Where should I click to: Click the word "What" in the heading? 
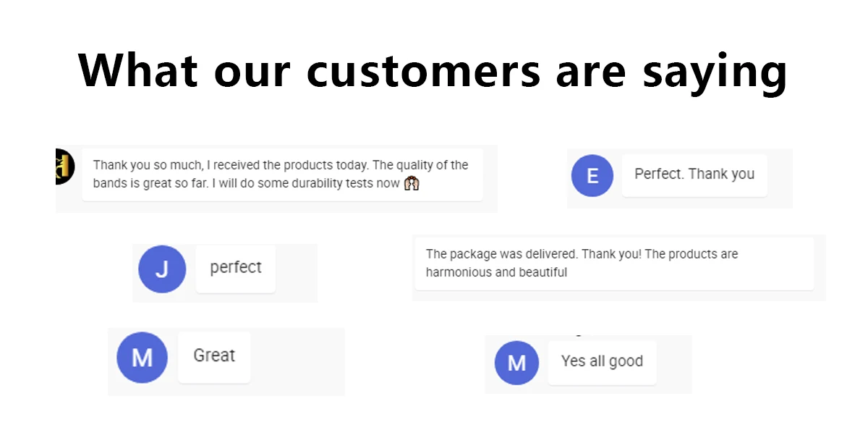(x=137, y=71)
